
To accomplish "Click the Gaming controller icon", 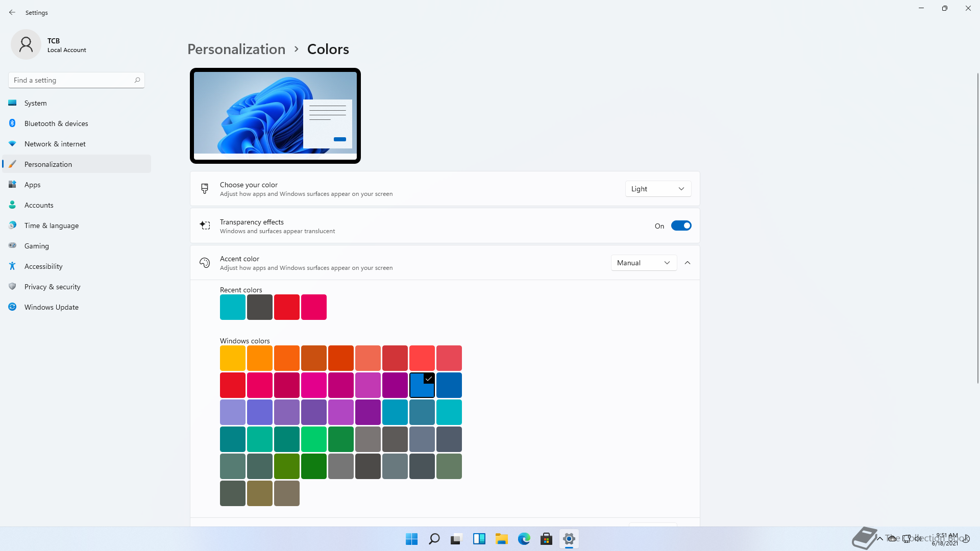I will tap(12, 246).
